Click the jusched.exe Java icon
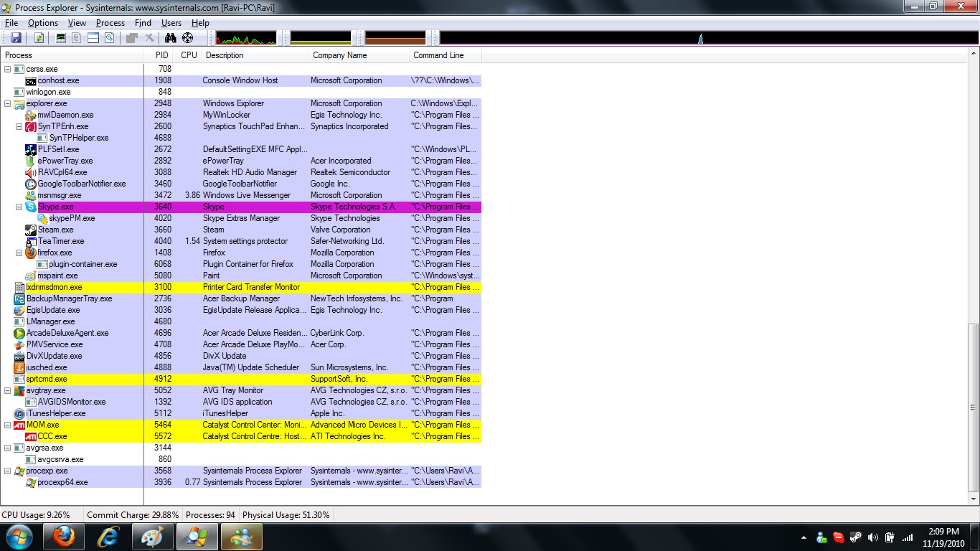This screenshot has width=980, height=551. click(x=19, y=367)
